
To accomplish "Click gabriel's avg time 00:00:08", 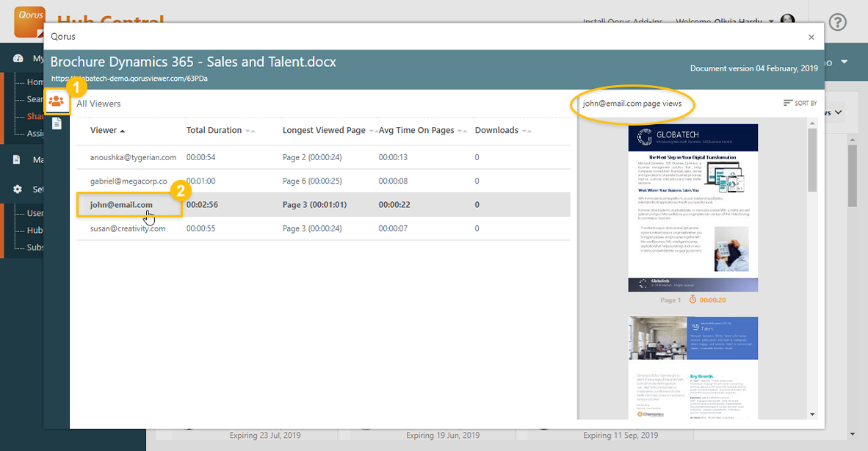I will pyautogui.click(x=393, y=181).
